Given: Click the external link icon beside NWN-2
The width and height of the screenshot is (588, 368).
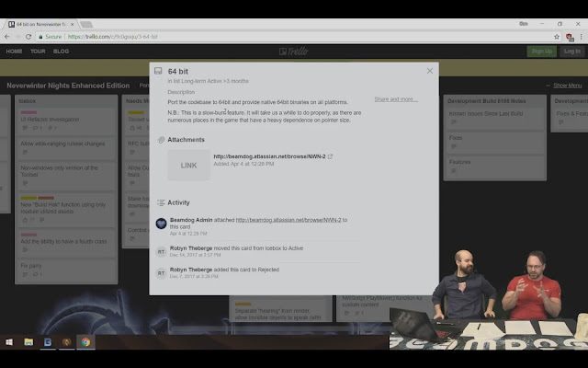Looking at the screenshot, I should coord(330,156).
